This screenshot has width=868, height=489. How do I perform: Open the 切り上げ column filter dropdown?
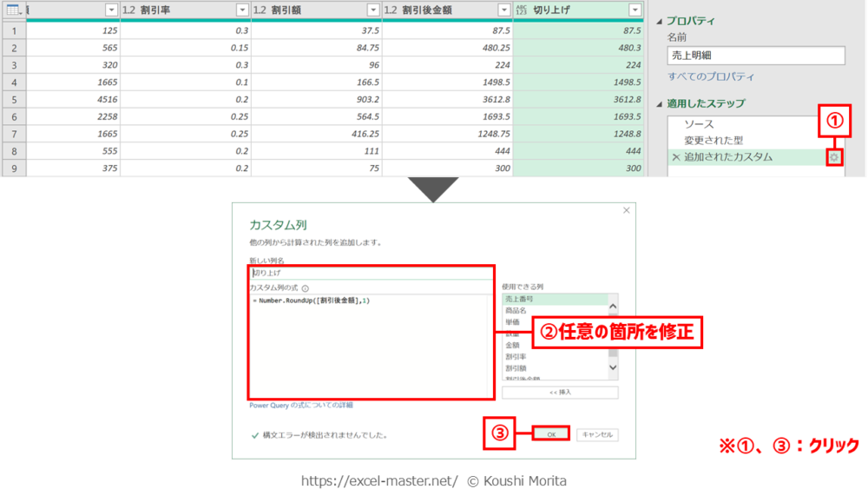(x=635, y=10)
